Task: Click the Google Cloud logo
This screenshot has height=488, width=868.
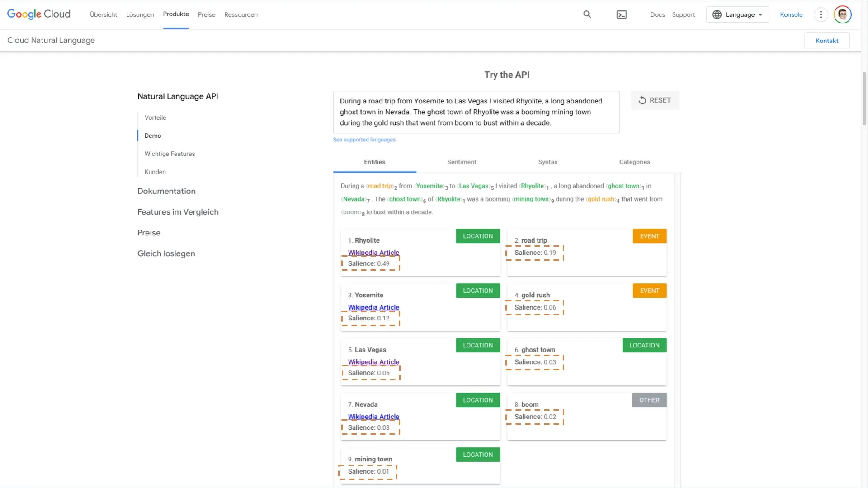Action: [39, 14]
